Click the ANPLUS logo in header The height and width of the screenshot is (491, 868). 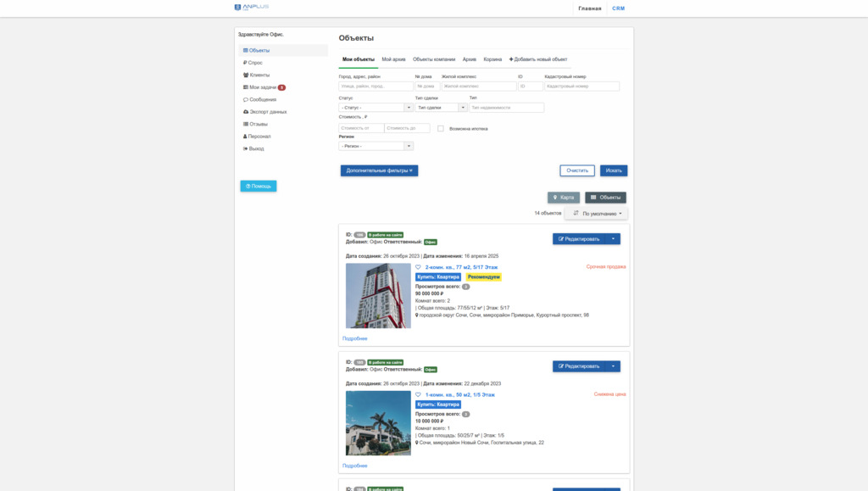point(252,8)
